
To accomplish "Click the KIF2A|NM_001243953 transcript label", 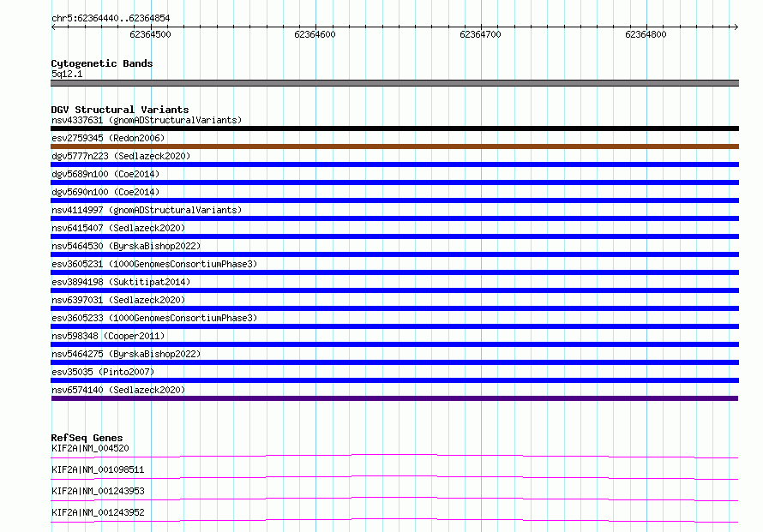I will [98, 491].
